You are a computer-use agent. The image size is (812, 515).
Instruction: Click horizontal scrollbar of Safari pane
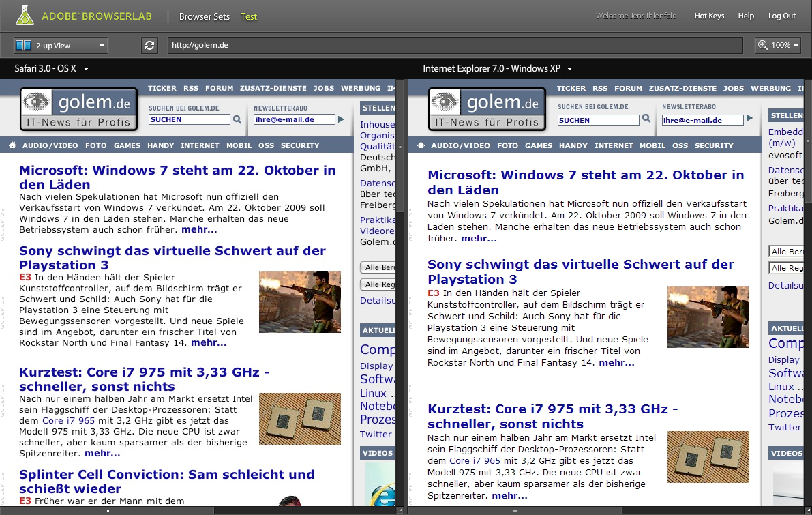point(107,511)
